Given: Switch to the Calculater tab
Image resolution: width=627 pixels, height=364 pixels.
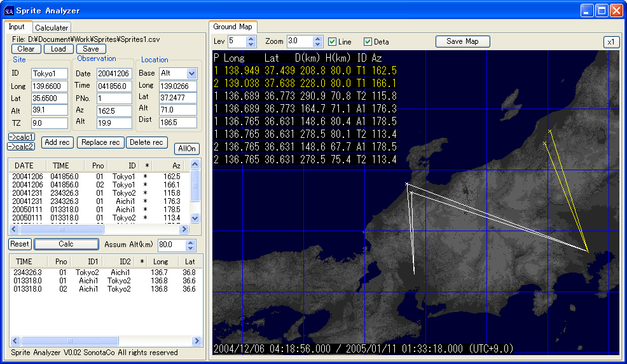Looking at the screenshot, I should (x=52, y=28).
